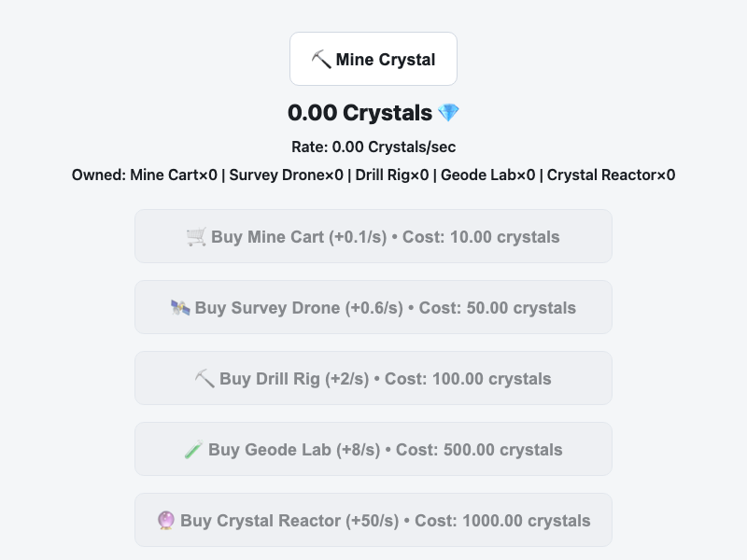
Task: Click the test tube icon for Geode Lab
Action: (x=193, y=450)
